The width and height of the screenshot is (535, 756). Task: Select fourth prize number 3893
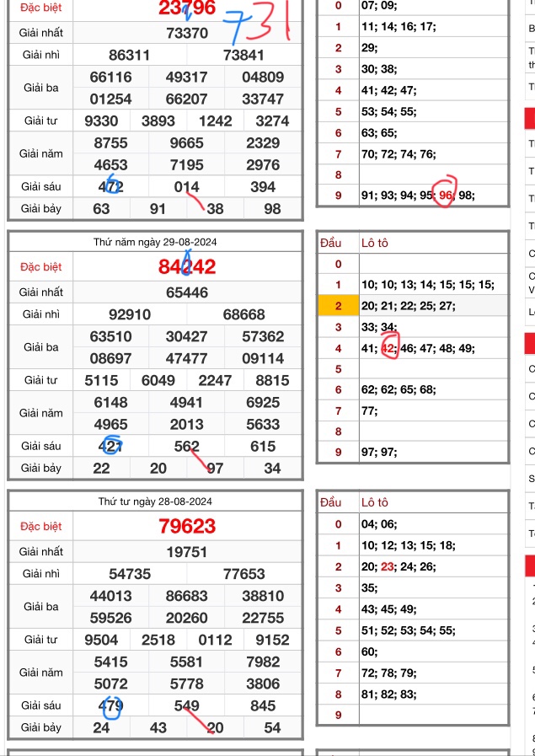click(x=158, y=121)
